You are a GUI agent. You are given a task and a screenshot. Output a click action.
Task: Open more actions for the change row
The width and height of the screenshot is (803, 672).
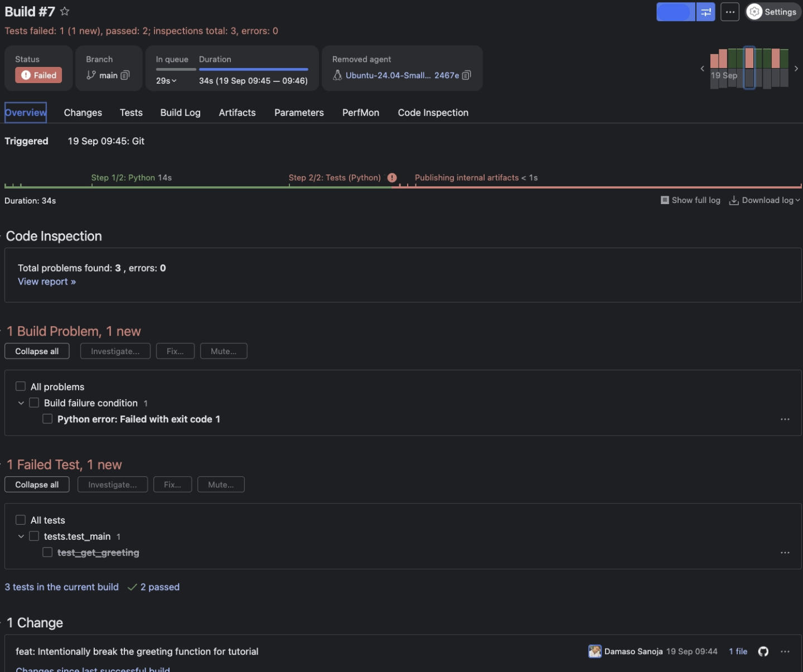click(785, 651)
